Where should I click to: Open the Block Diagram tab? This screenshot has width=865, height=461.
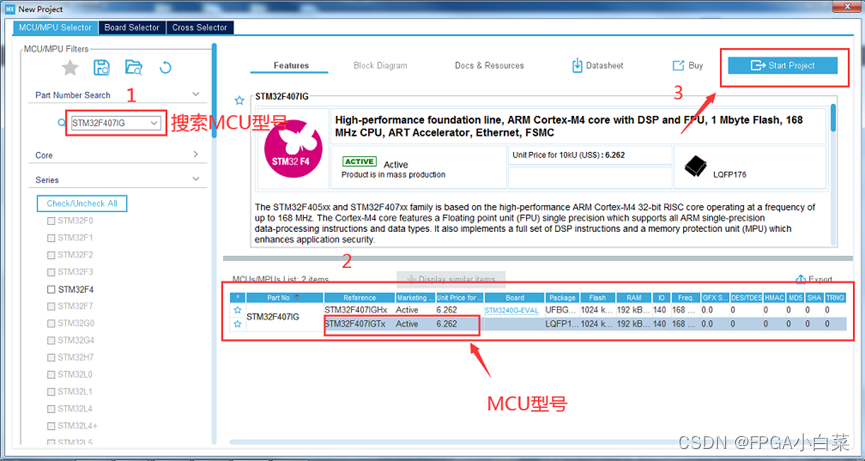pyautogui.click(x=380, y=65)
